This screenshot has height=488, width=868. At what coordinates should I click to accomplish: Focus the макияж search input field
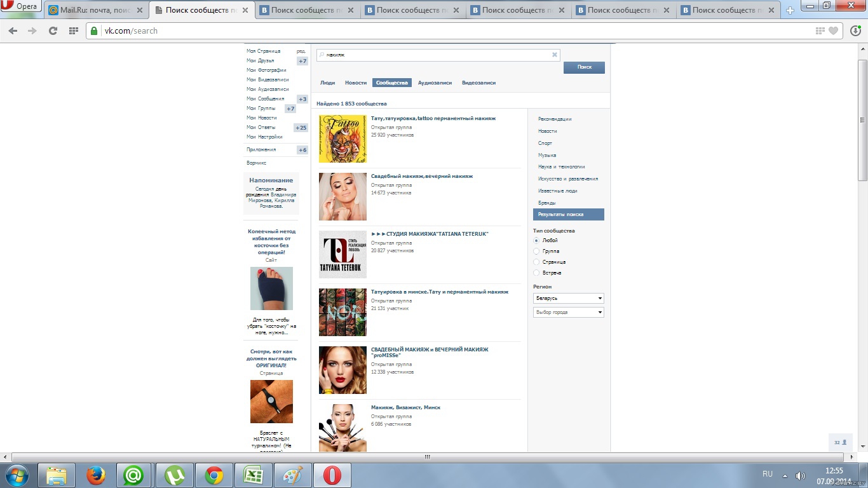(x=438, y=55)
